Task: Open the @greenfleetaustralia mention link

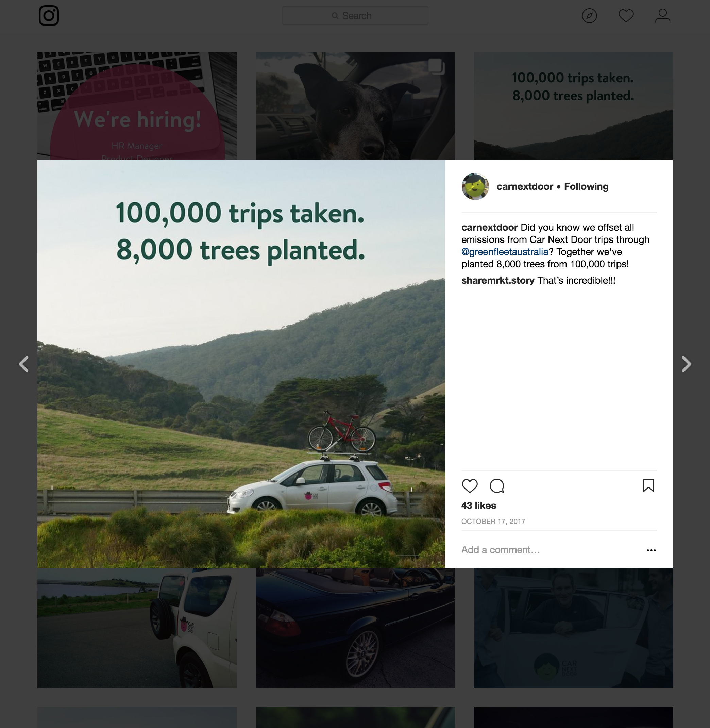Action: click(x=505, y=252)
